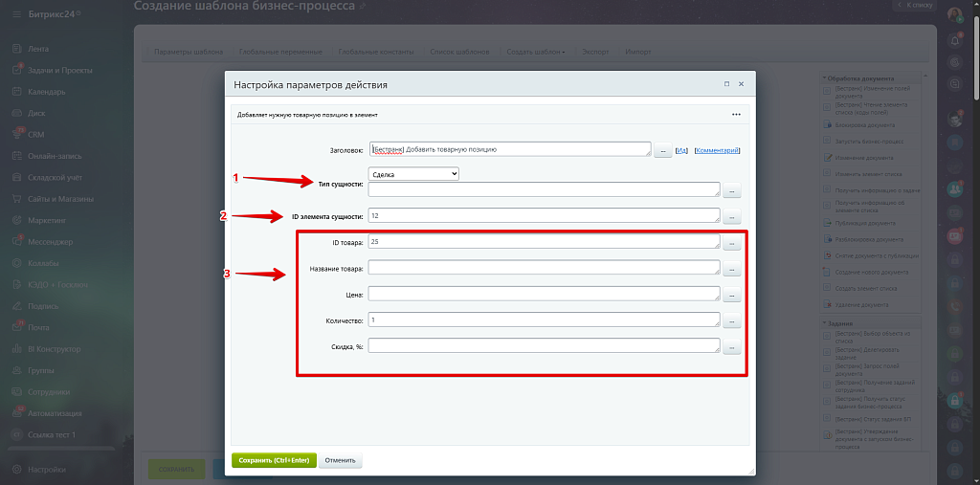
Task: Click the Комментарий link
Action: [717, 150]
